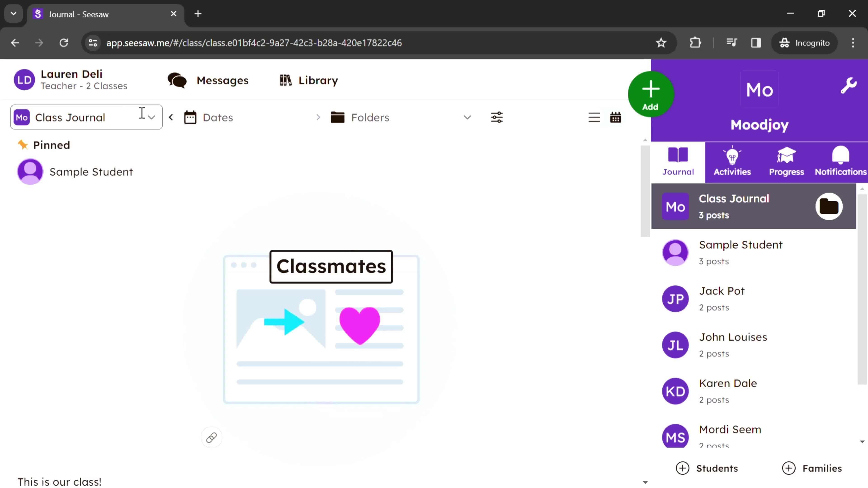
Task: Click the Families button
Action: (x=812, y=468)
